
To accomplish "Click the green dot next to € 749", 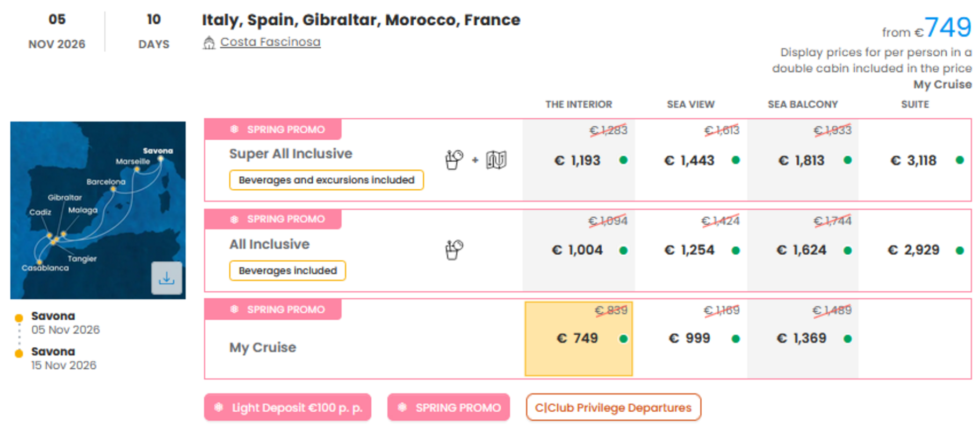I will click(x=623, y=339).
